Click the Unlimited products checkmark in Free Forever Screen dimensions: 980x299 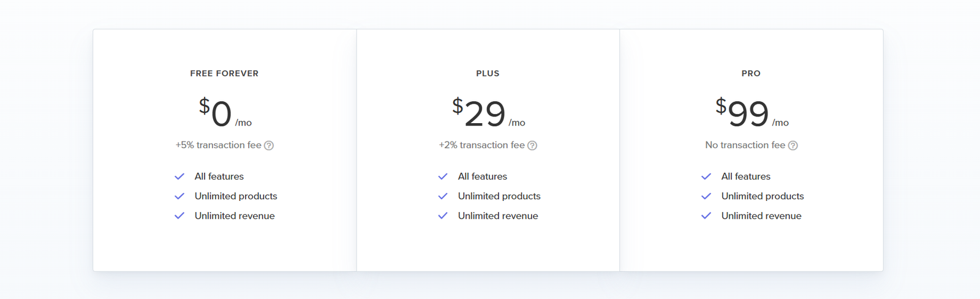tap(179, 196)
